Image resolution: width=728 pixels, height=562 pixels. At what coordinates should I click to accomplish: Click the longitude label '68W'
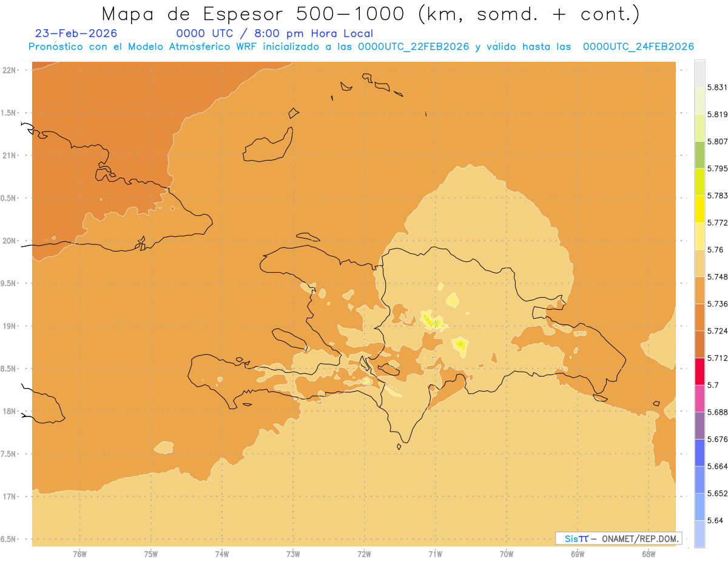pos(649,554)
